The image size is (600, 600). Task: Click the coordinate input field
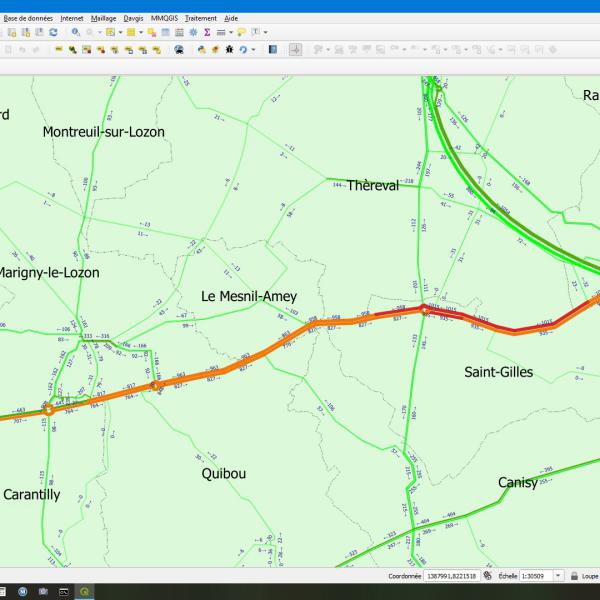pyautogui.click(x=451, y=576)
